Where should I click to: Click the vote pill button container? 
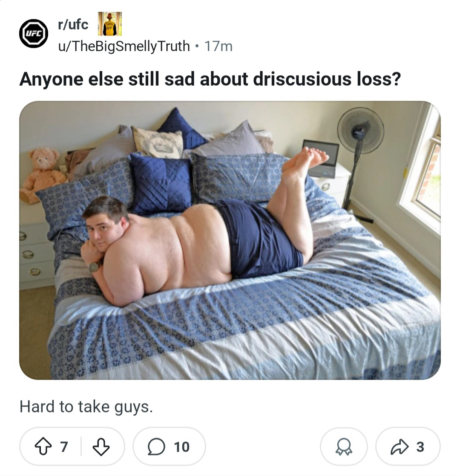tap(72, 447)
